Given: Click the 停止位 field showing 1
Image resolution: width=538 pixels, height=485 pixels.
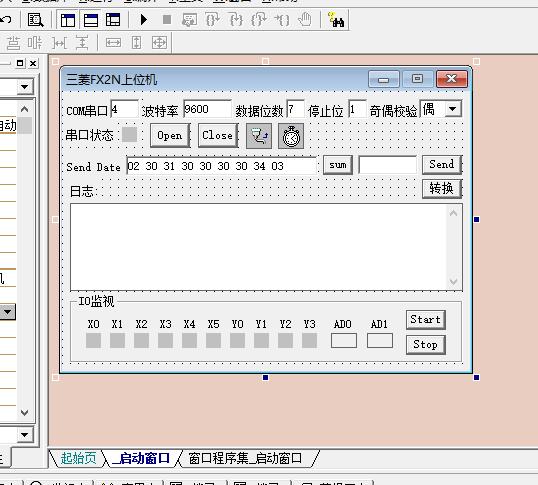Looking at the screenshot, I should point(358,109).
